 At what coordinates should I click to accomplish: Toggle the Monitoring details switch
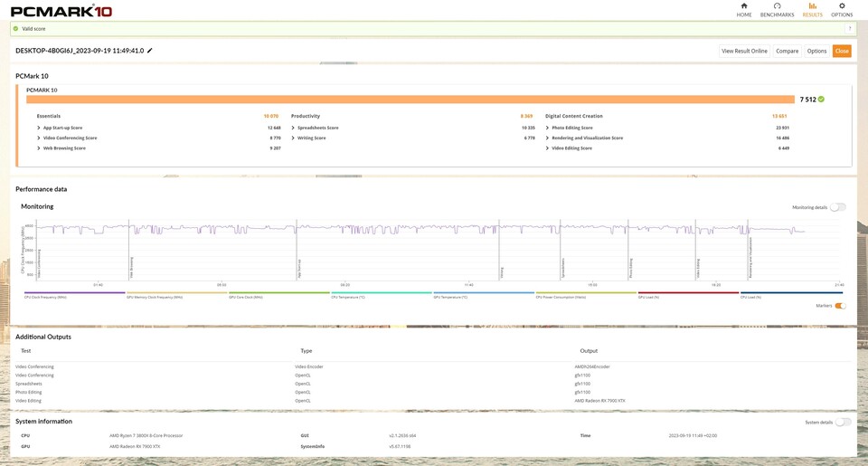[838, 207]
